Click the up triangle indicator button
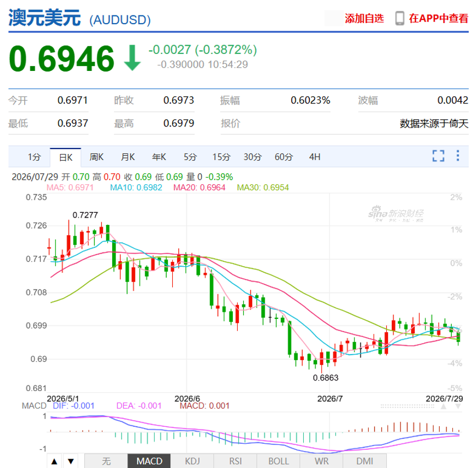This screenshot has height=468, width=476. [x=54, y=461]
